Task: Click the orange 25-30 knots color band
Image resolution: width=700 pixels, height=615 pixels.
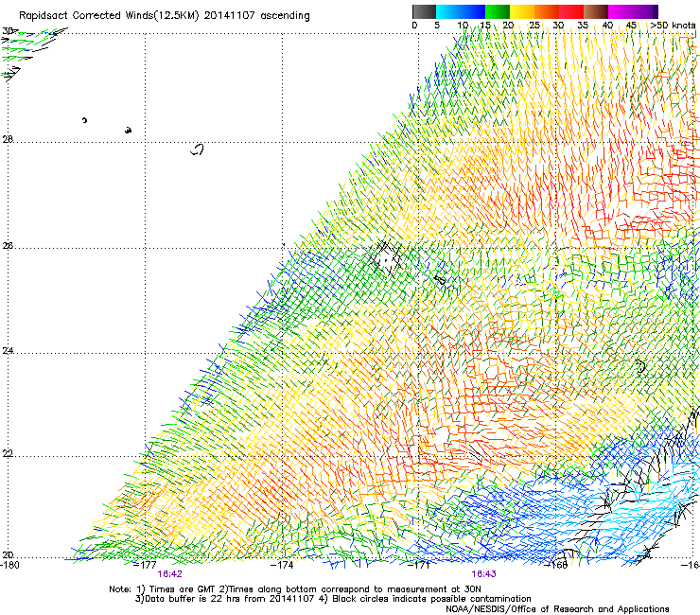Action: [x=547, y=11]
